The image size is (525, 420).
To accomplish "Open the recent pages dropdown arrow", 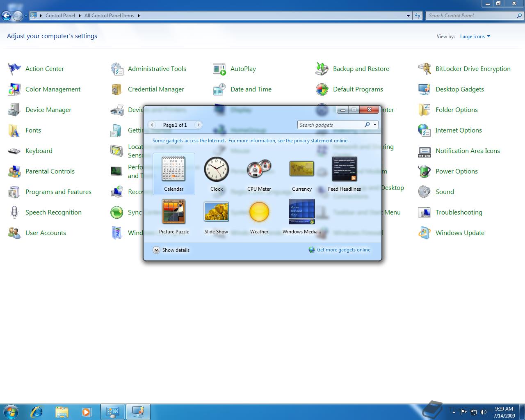I will click(26, 16).
